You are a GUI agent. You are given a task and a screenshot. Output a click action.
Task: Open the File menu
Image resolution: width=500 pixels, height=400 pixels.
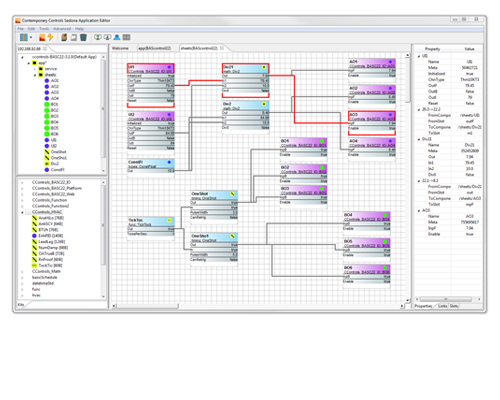click(20, 29)
